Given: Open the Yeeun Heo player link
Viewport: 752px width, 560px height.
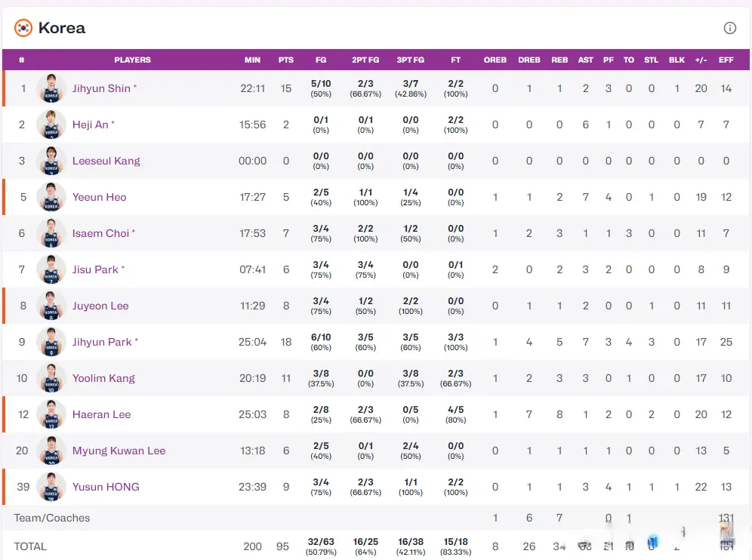Looking at the screenshot, I should (99, 197).
